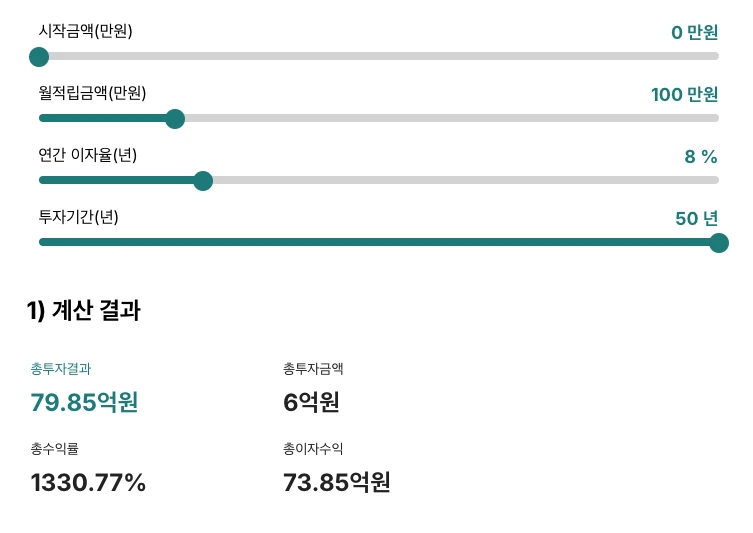The width and height of the screenshot is (753, 533).
Task: Select the 1330.77% return rate figure
Action: coord(88,483)
